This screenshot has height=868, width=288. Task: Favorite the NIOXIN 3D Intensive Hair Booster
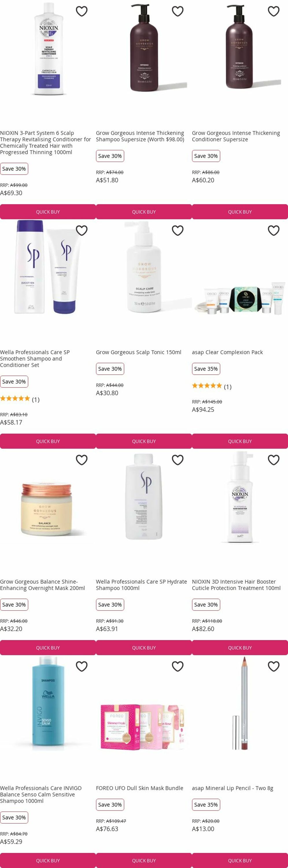tap(274, 460)
